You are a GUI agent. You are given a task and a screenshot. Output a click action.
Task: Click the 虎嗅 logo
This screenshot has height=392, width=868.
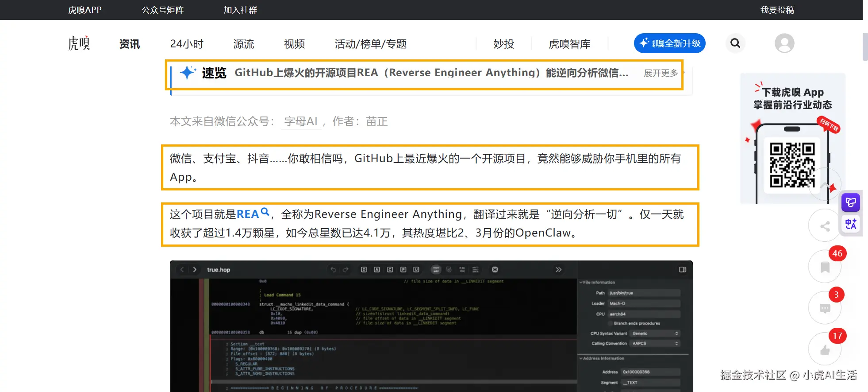79,43
